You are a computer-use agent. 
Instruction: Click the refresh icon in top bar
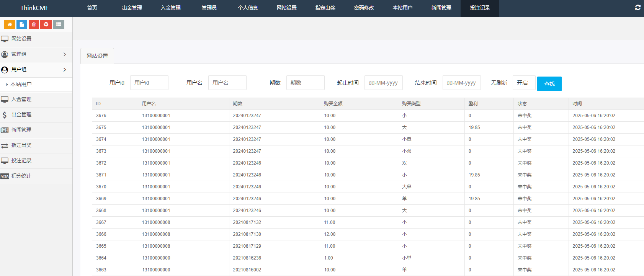637,8
